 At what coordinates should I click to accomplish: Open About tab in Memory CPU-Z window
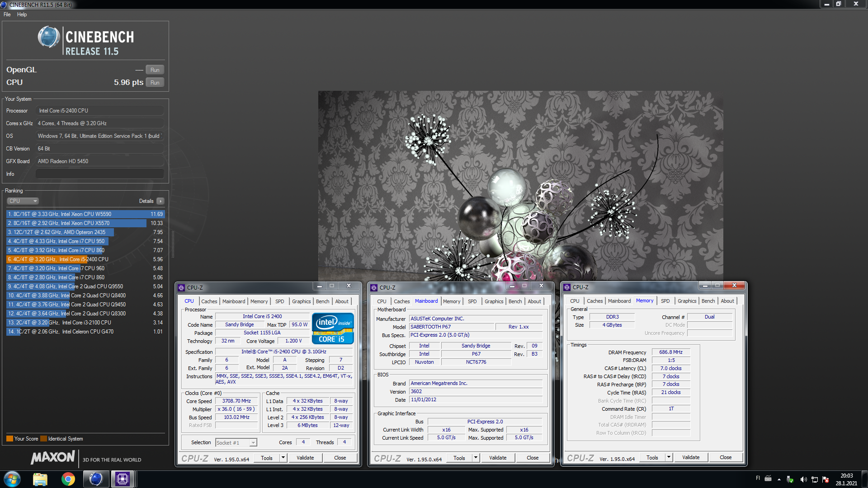(x=727, y=301)
